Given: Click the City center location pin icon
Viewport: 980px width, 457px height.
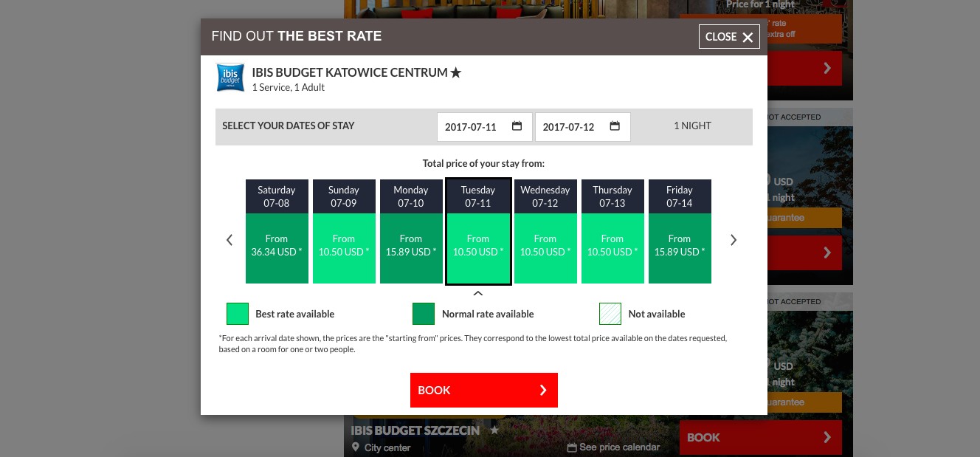Looking at the screenshot, I should click(x=356, y=447).
